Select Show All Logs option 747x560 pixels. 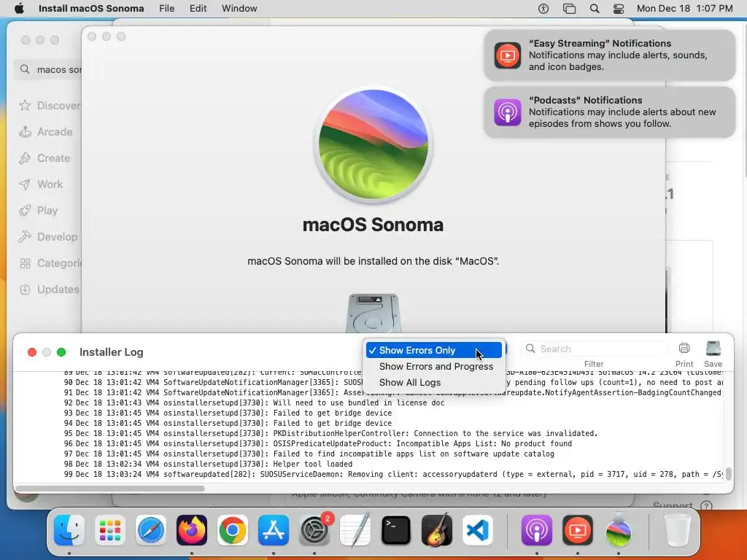coord(433,382)
